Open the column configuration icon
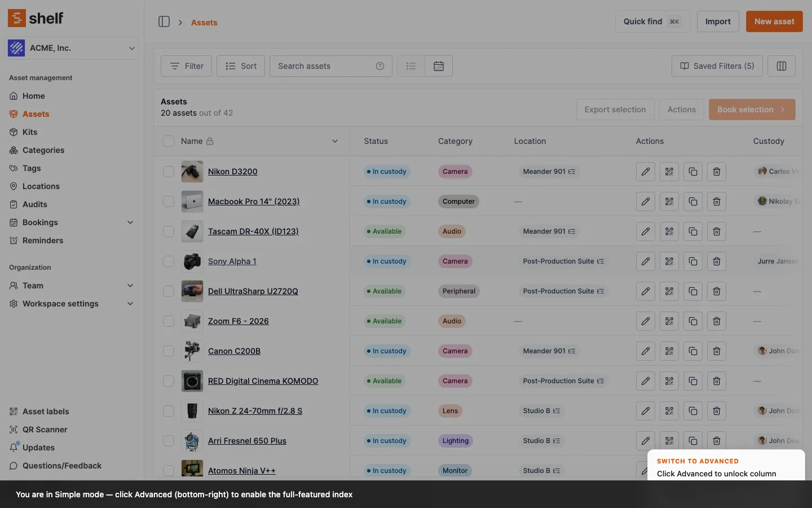The image size is (812, 508). 782,66
